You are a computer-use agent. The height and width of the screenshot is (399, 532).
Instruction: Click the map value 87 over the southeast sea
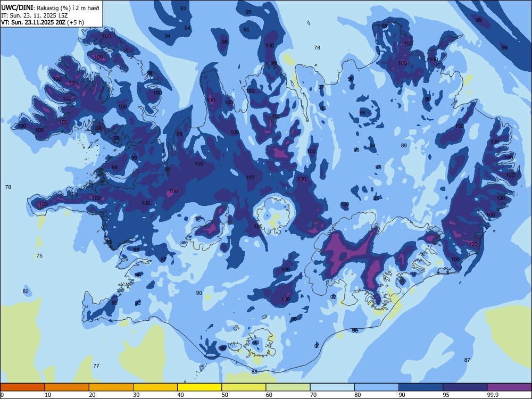point(467,360)
